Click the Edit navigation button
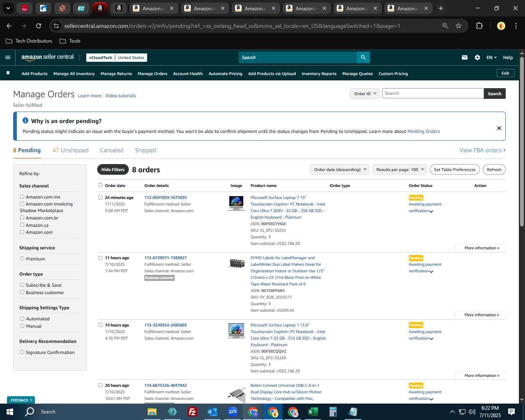Screen dimensions: 525x420 tap(505, 73)
